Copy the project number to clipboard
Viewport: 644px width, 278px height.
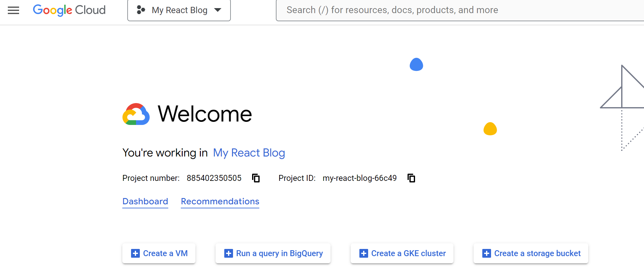pyautogui.click(x=256, y=178)
